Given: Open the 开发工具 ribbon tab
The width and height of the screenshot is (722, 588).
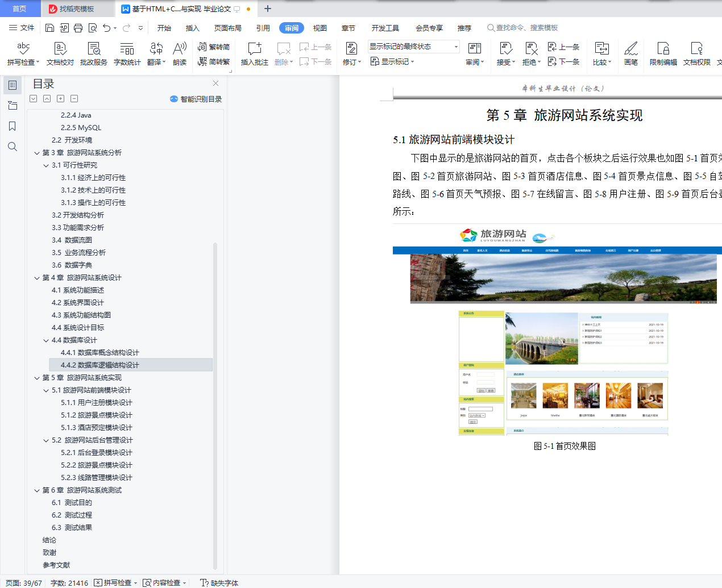Looking at the screenshot, I should click(x=385, y=28).
